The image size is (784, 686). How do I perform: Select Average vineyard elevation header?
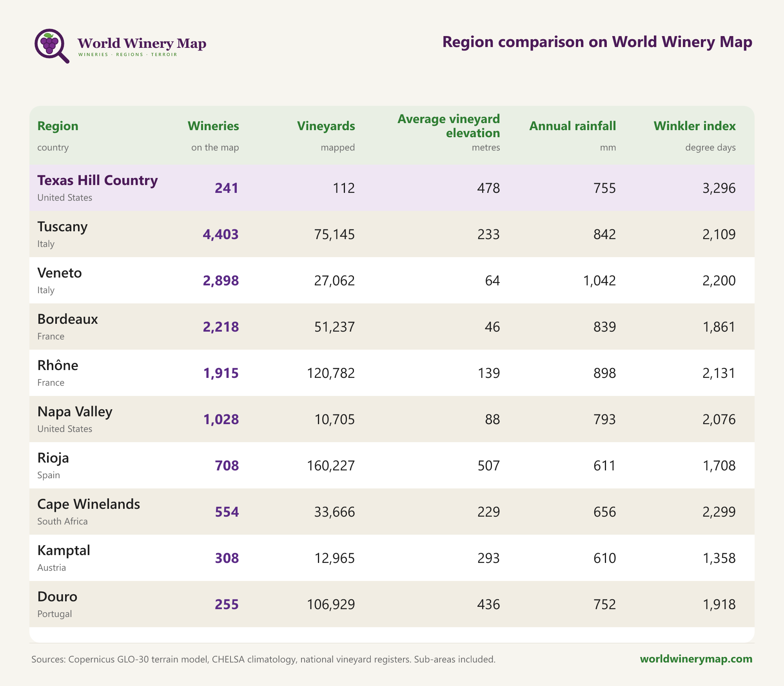coord(449,126)
